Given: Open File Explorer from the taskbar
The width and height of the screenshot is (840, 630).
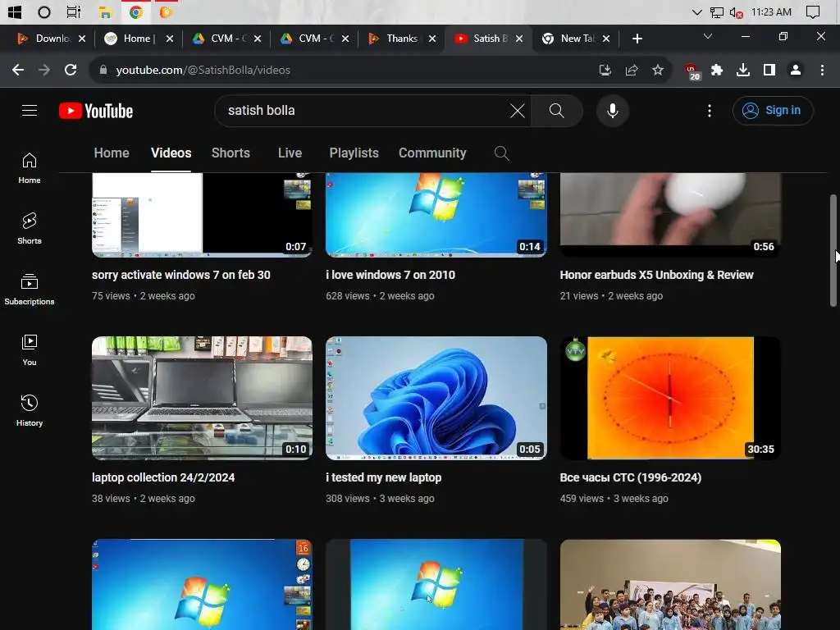Looking at the screenshot, I should pyautogui.click(x=104, y=11).
